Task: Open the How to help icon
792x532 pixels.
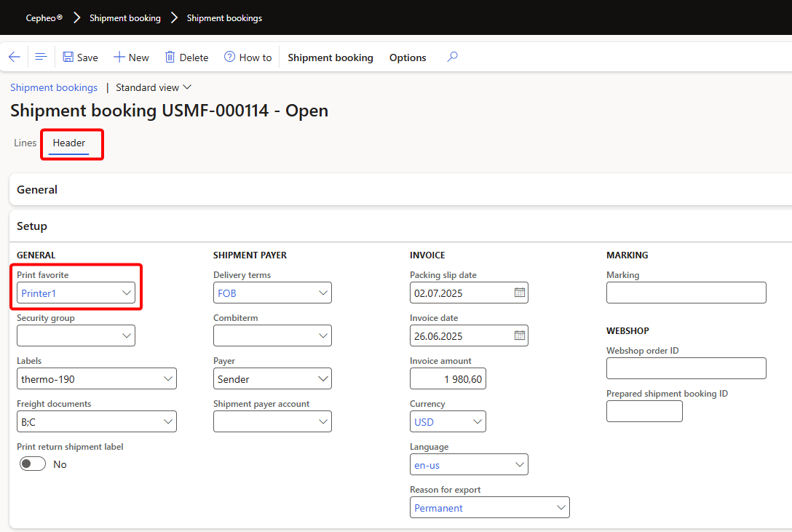Action: click(x=230, y=57)
